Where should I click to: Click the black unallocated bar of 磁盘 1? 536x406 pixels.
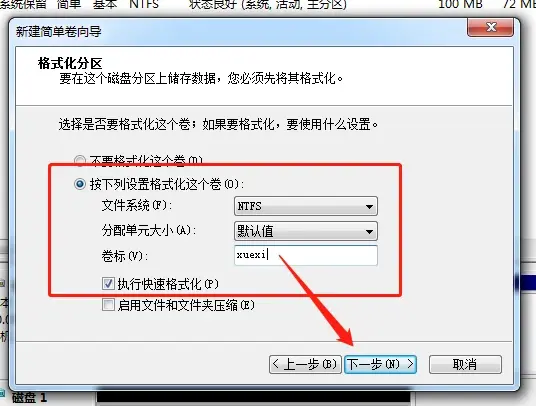254,398
